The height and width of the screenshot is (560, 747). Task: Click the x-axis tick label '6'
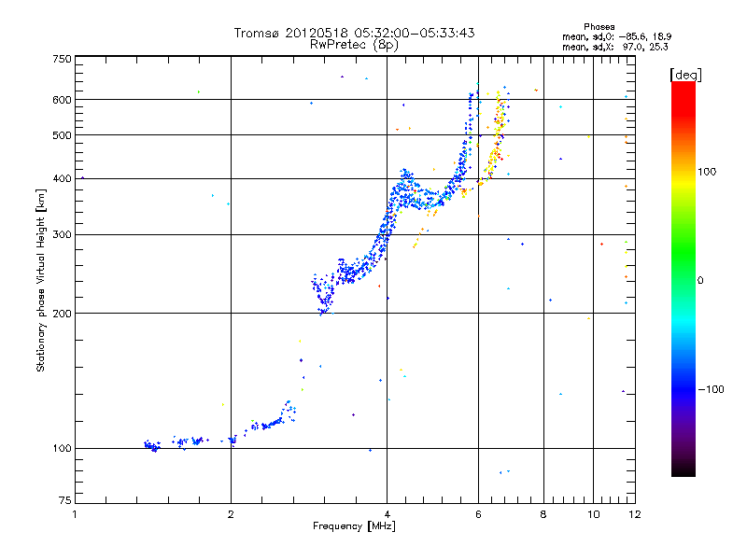(x=478, y=514)
